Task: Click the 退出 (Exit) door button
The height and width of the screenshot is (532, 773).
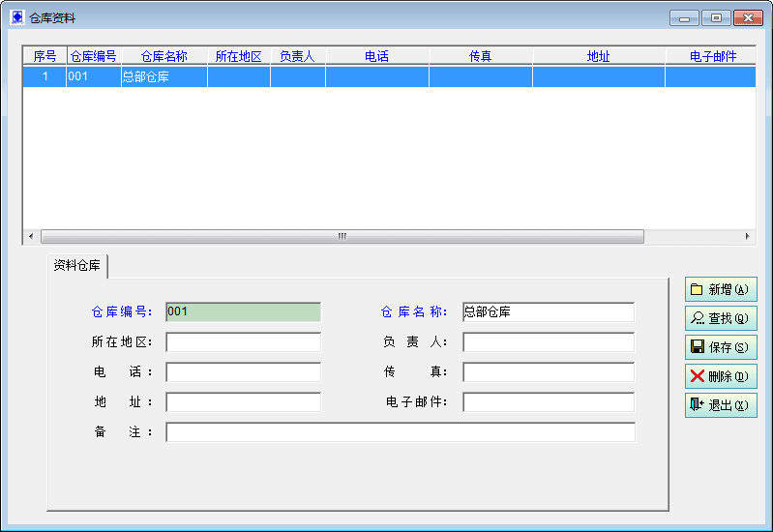Action: pos(720,405)
